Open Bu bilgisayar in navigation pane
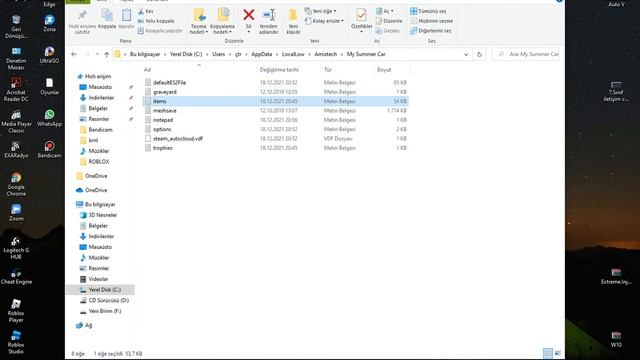Image resolution: width=640 pixels, height=360 pixels. (100, 204)
